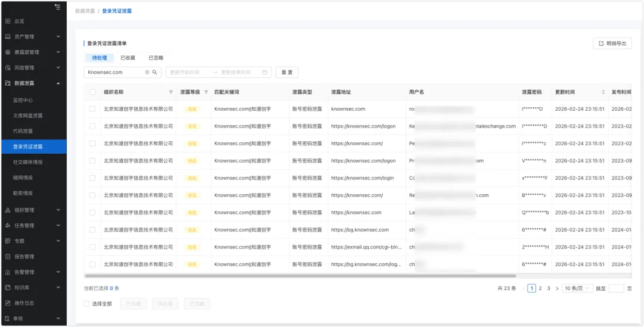Expand 审核 menu with its chevron
The width and height of the screenshot is (644, 327).
coord(58,319)
